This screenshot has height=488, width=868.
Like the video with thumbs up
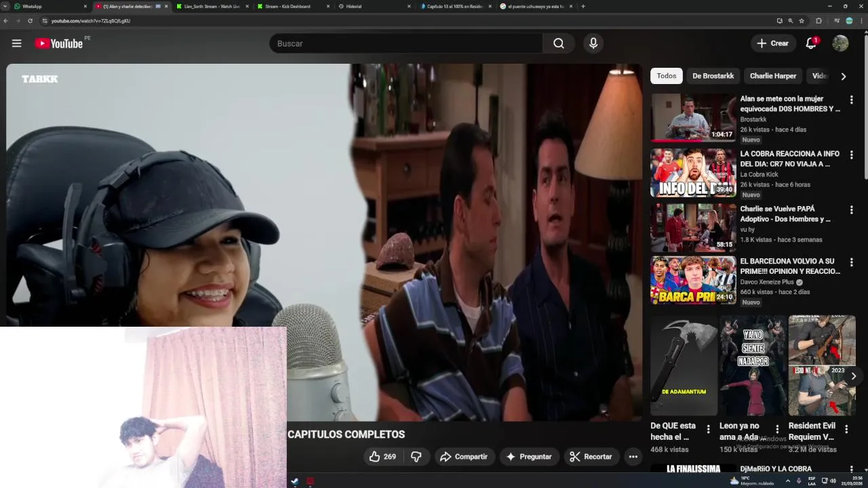click(382, 457)
